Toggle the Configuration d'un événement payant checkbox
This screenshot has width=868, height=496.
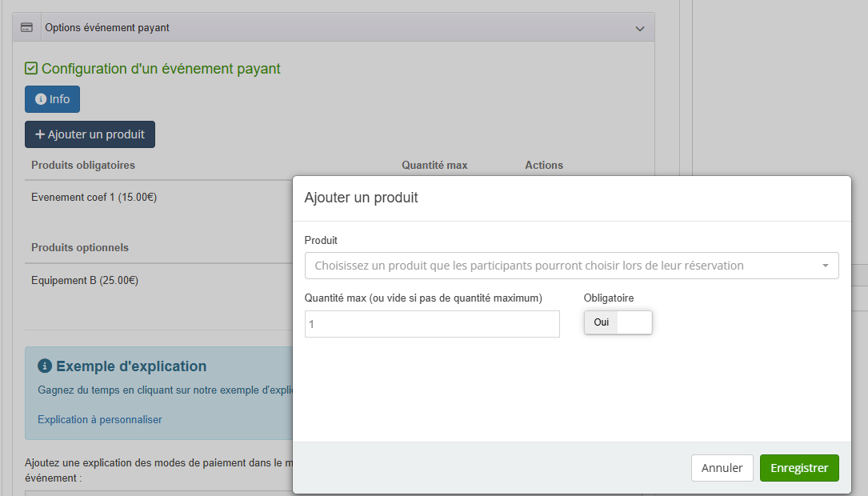click(x=31, y=69)
